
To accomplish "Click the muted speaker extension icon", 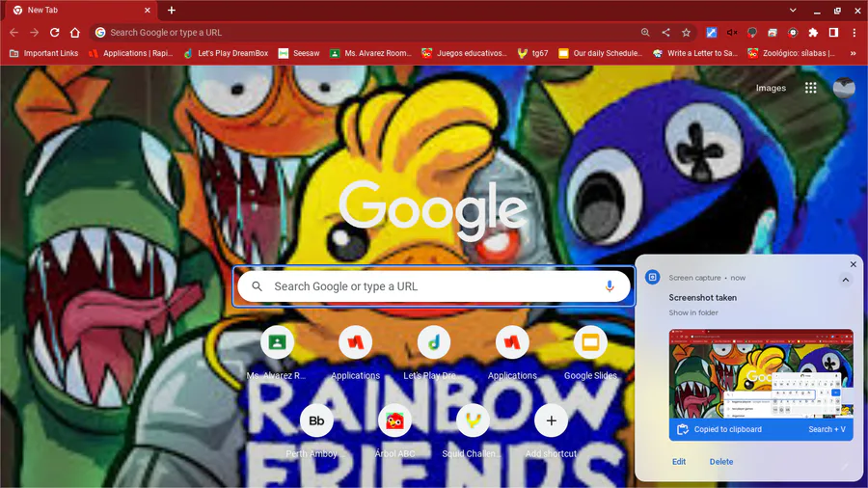I will (x=732, y=33).
